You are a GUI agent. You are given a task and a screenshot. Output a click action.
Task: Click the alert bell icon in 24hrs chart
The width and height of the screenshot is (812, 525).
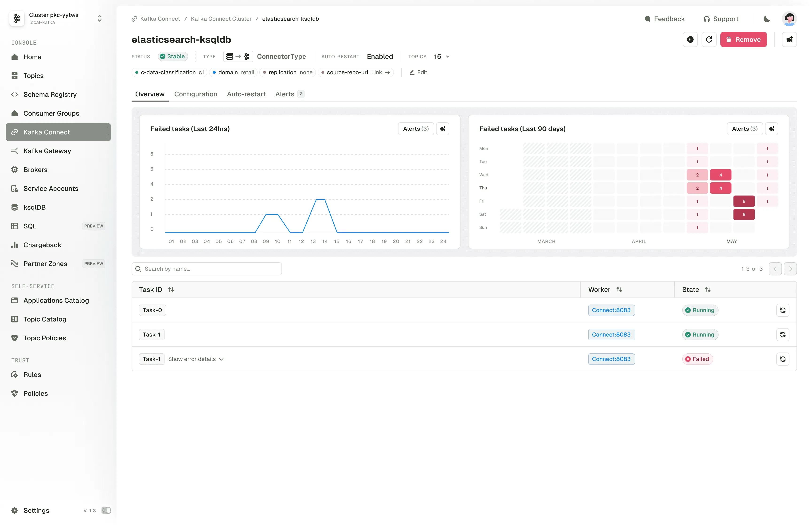442,129
